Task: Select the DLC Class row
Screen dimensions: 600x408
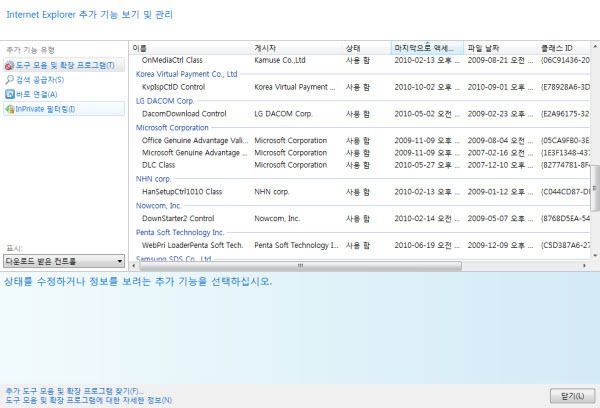Action: point(360,165)
